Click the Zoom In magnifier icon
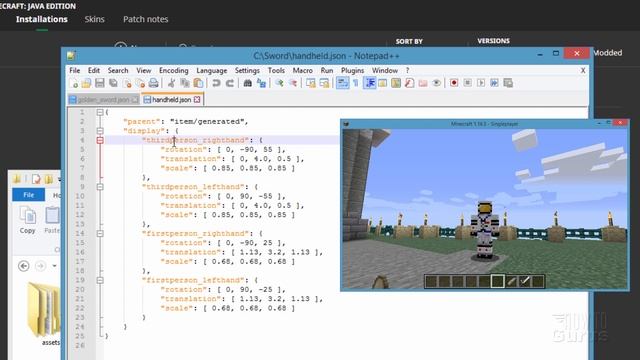Screen dimensions: 640x360 click(279, 83)
